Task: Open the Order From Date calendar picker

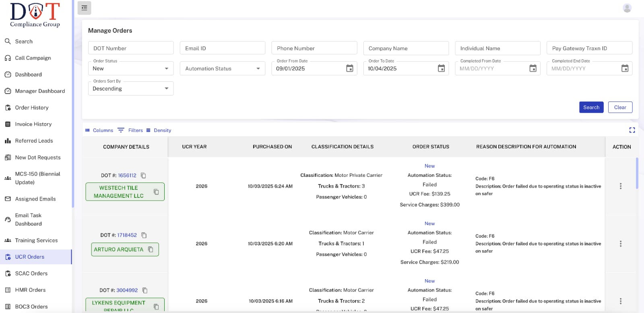Action: [x=349, y=68]
